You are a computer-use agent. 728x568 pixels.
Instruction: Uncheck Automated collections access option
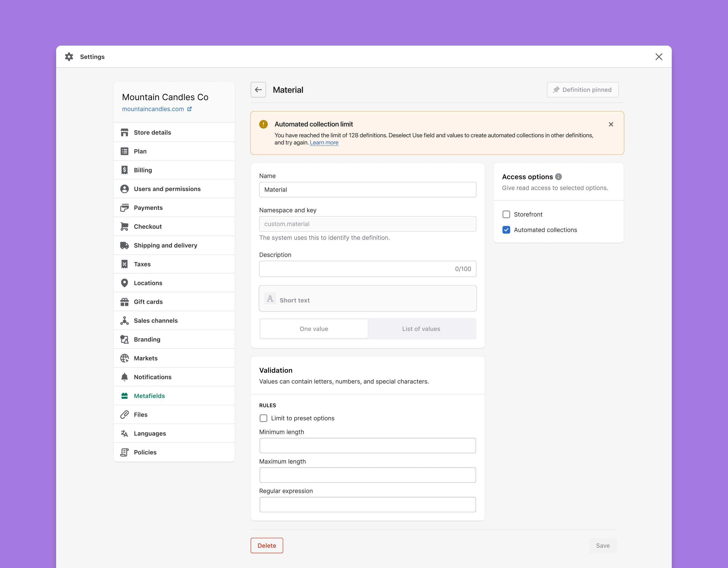click(x=506, y=230)
